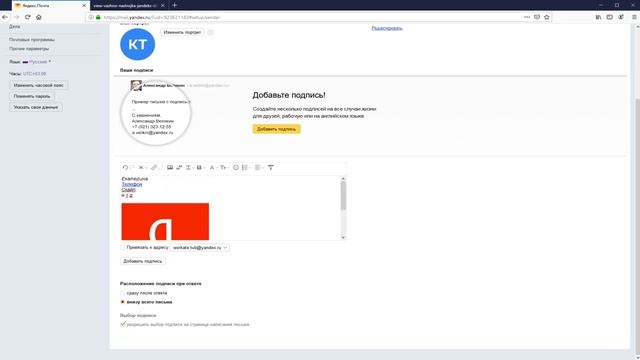Screen dimensions: 640x360
Task: Click the insert link chain icon
Action: tap(154, 167)
